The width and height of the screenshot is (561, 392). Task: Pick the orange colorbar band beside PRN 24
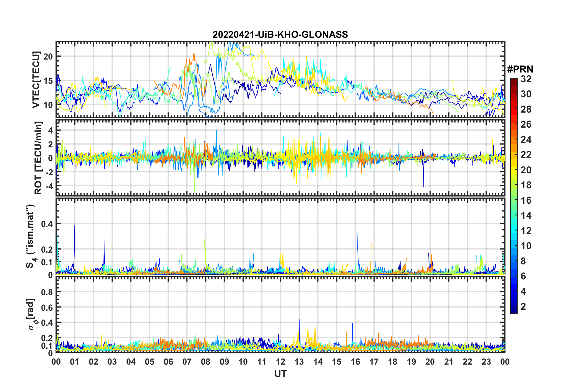514,139
